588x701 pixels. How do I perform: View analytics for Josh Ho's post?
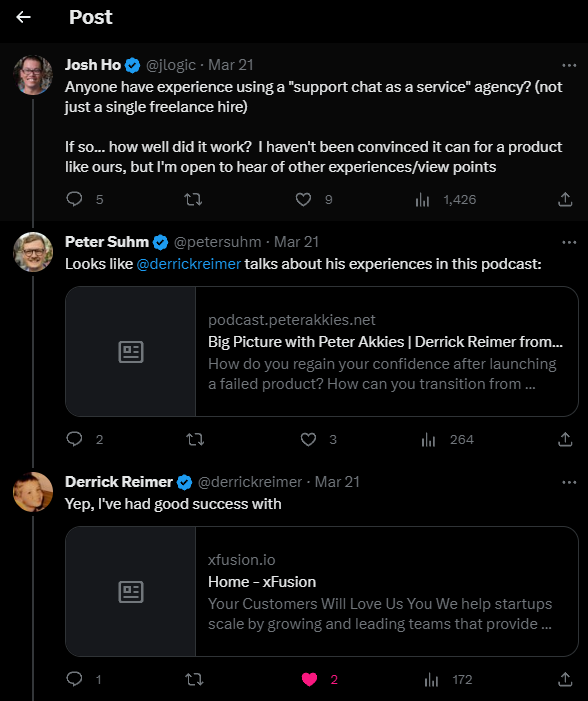point(422,200)
